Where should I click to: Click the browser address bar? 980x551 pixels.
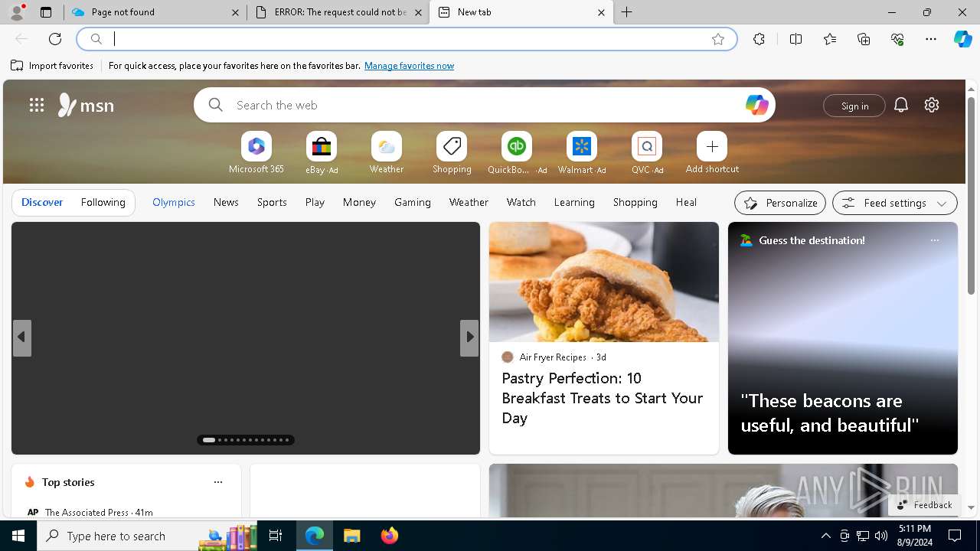tap(406, 39)
